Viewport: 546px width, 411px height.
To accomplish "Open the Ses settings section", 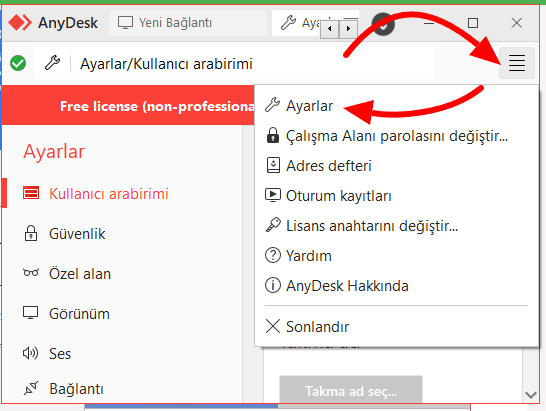I will 122,354.
